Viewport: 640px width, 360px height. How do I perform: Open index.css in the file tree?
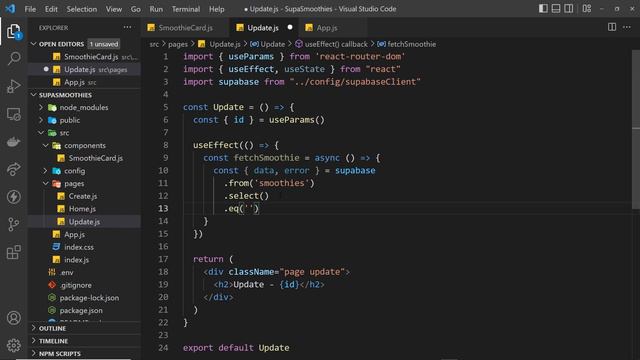click(85, 247)
